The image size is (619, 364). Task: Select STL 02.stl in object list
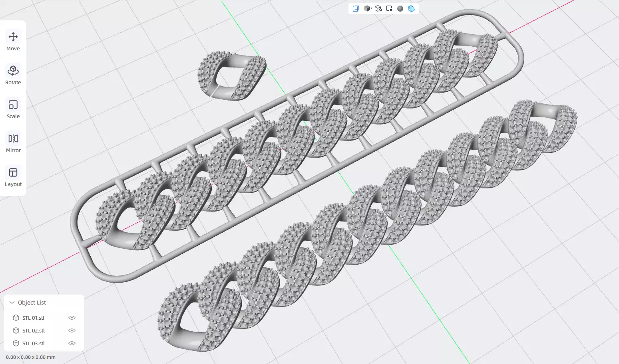click(x=33, y=330)
